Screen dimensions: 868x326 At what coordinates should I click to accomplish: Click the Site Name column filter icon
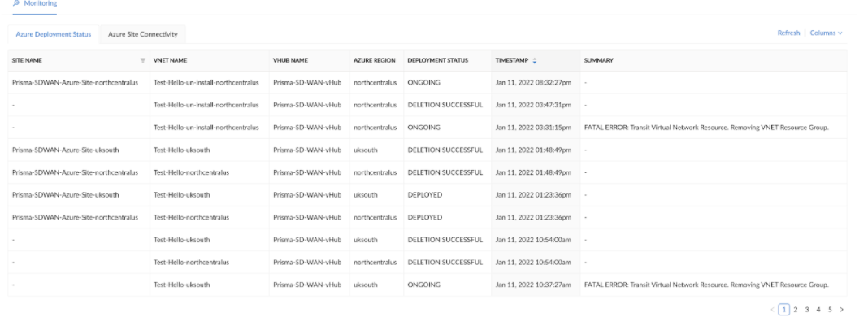click(143, 60)
